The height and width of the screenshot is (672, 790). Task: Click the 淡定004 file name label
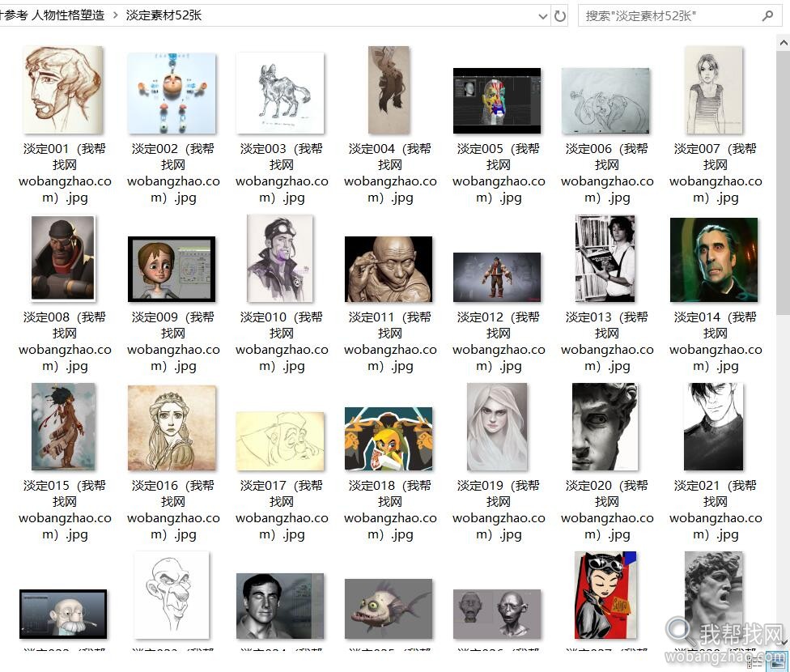[x=390, y=173]
